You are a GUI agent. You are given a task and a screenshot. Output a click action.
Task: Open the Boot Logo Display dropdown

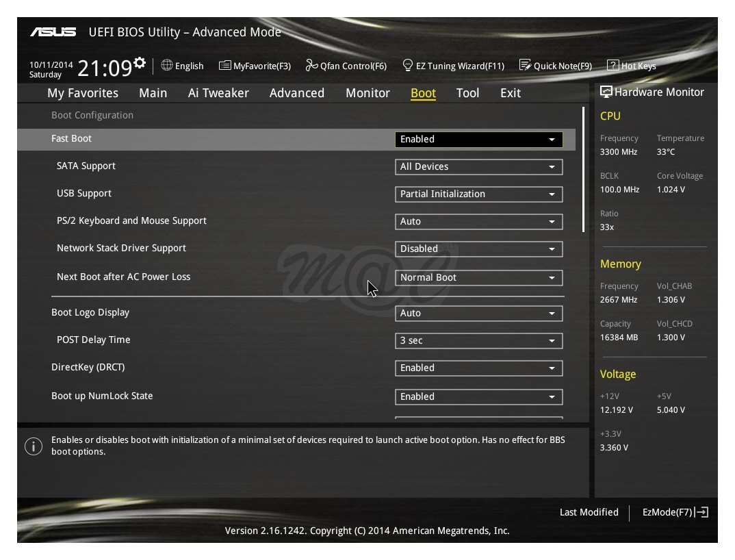tap(478, 314)
